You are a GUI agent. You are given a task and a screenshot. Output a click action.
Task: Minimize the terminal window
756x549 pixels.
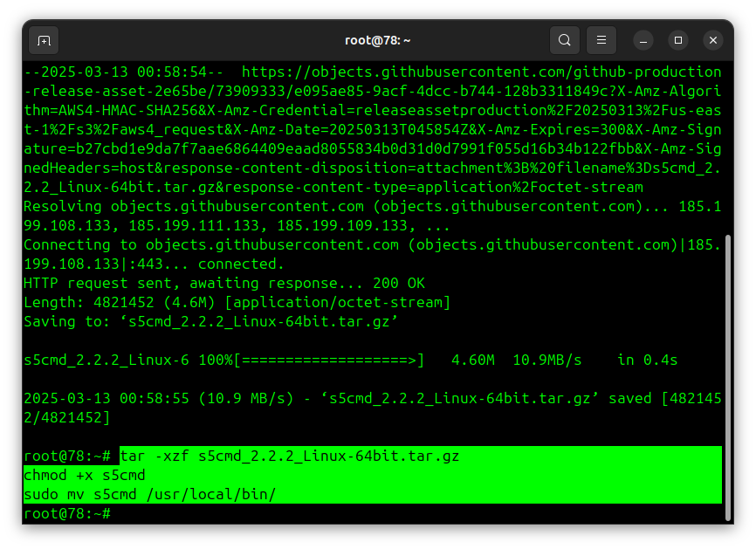pos(643,40)
